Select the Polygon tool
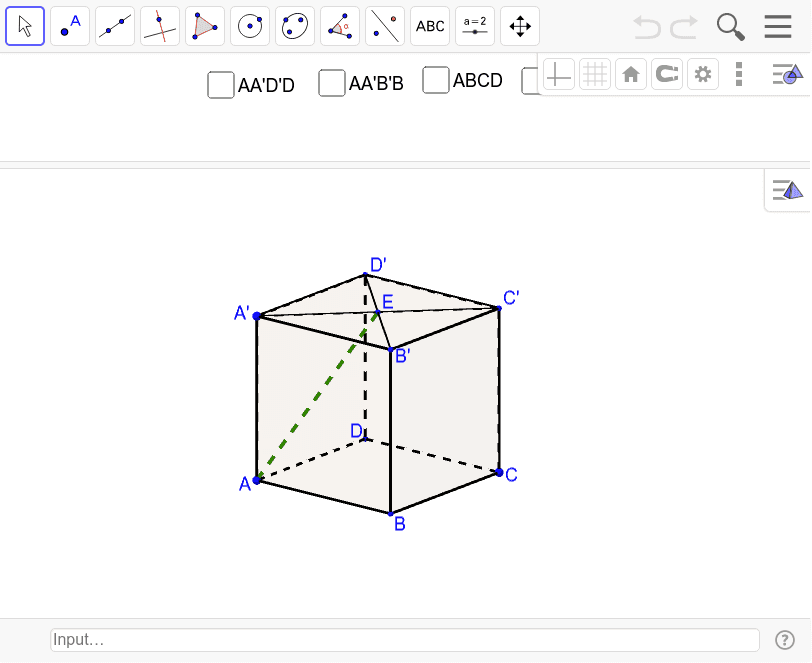This screenshot has height=663, width=812. coord(205,26)
